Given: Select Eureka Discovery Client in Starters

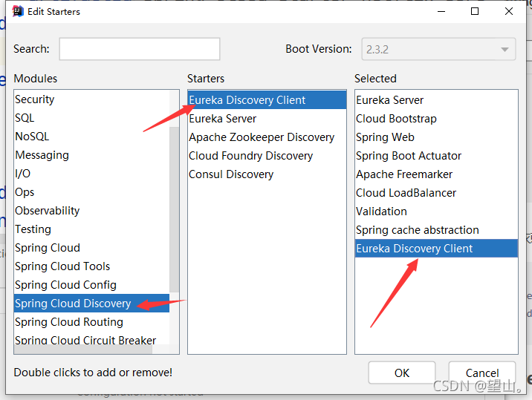Looking at the screenshot, I should click(267, 100).
